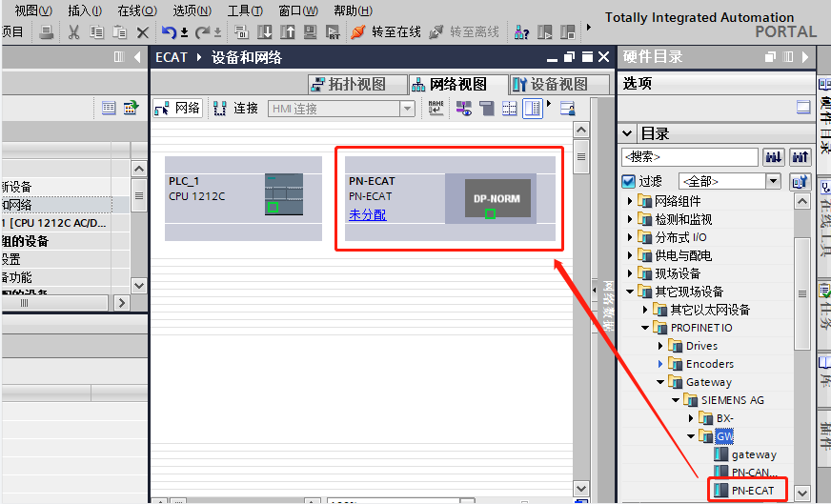Expand the 网络组件 catalog folder
The image size is (831, 504).
(x=630, y=201)
